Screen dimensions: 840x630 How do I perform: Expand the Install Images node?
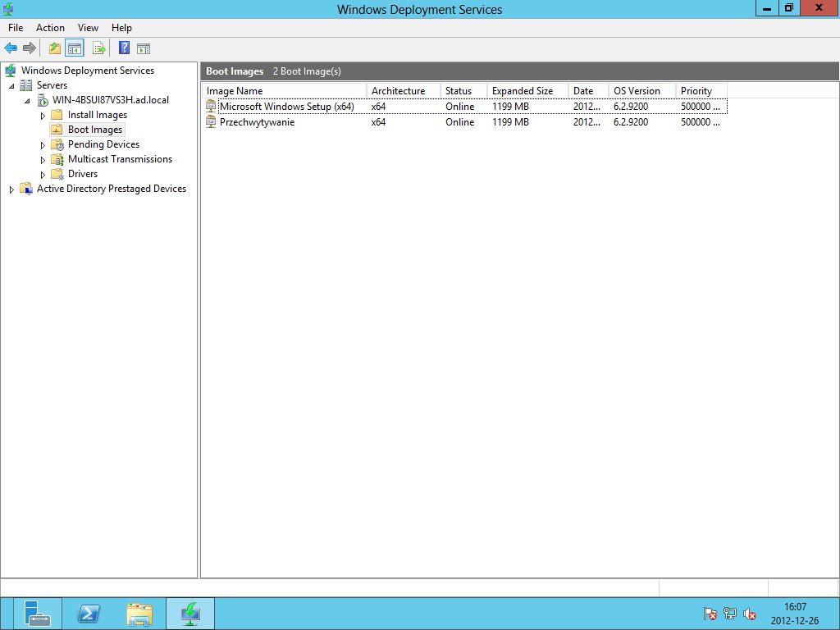click(43, 115)
